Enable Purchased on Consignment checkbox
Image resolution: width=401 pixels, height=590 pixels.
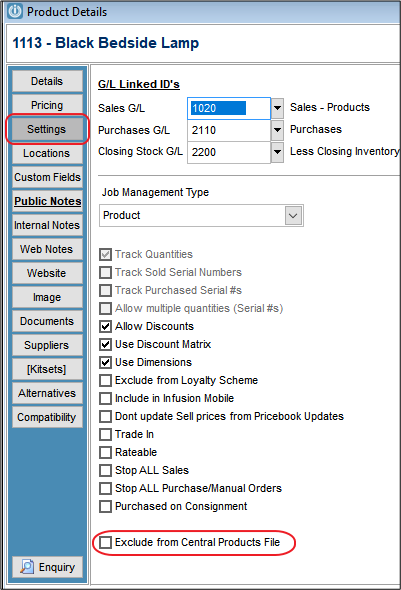click(x=105, y=506)
